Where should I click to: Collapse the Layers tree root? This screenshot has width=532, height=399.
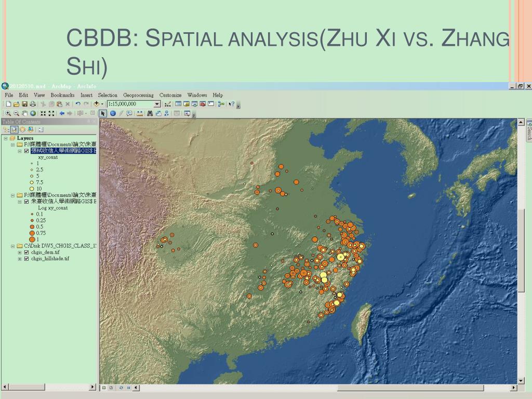[x=6, y=138]
